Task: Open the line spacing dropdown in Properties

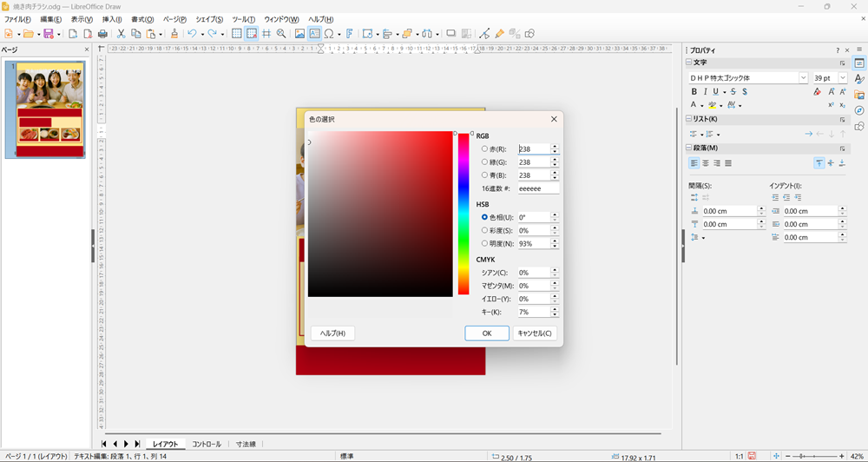Action: click(698, 237)
